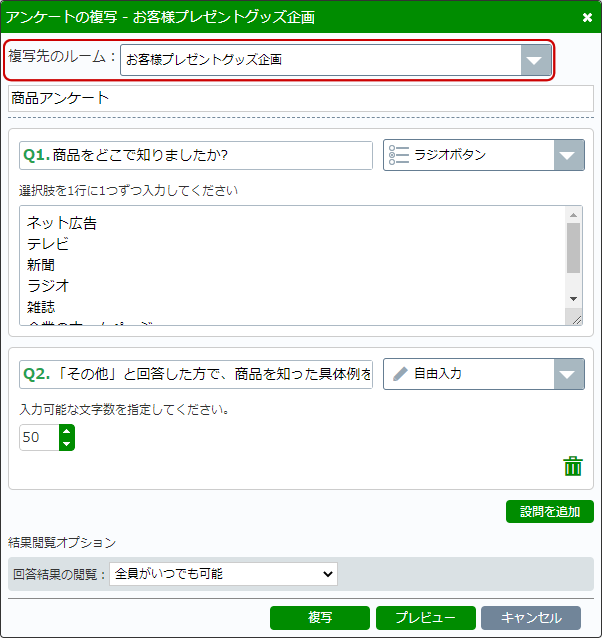Delete Q2 with the green trash icon
Image resolution: width=602 pixels, height=638 pixels.
pos(573,466)
